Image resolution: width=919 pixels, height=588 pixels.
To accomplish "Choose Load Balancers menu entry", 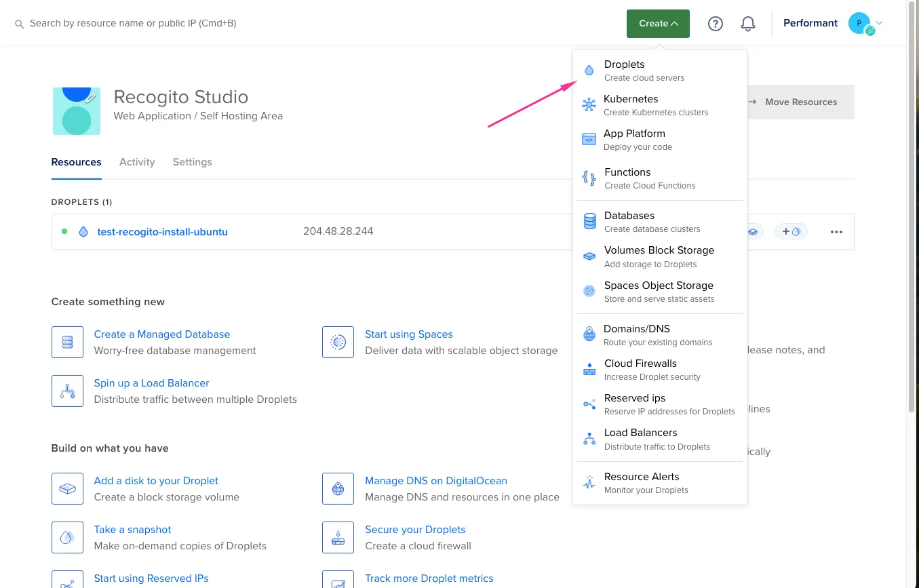I will (659, 439).
